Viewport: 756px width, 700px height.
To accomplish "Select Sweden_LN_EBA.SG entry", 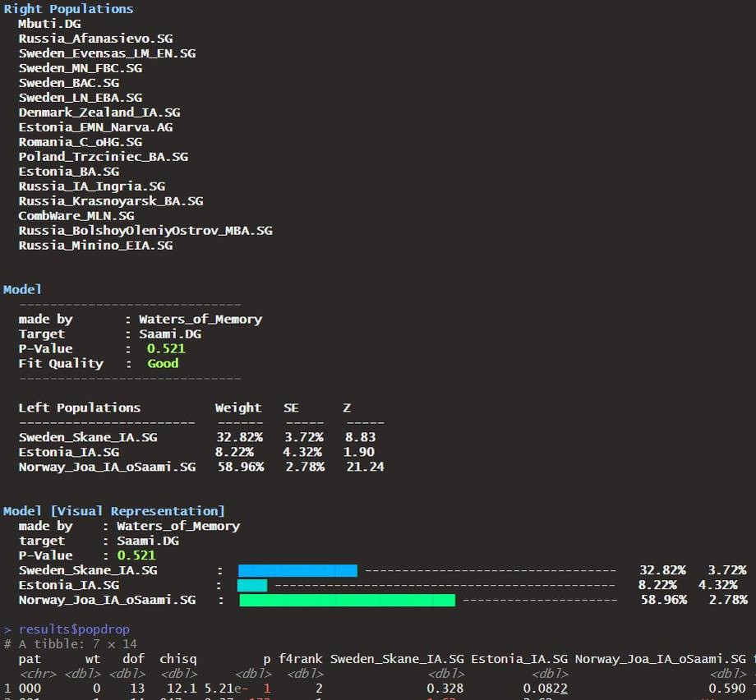I will click(81, 98).
